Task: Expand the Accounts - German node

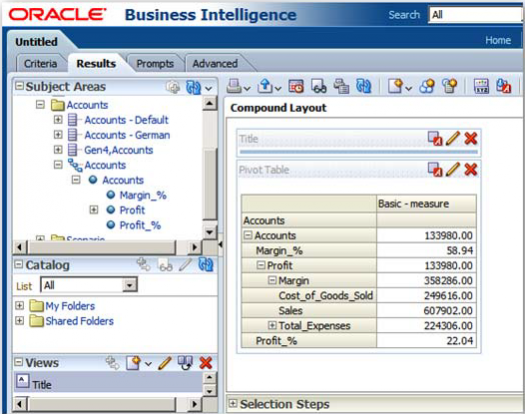Action: 58,134
